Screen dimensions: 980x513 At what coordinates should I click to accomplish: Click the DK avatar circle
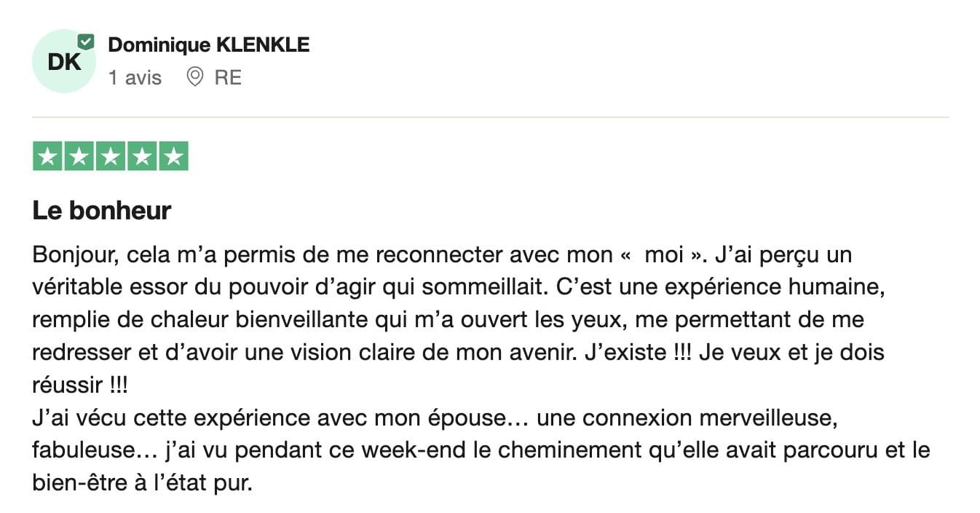(x=64, y=61)
